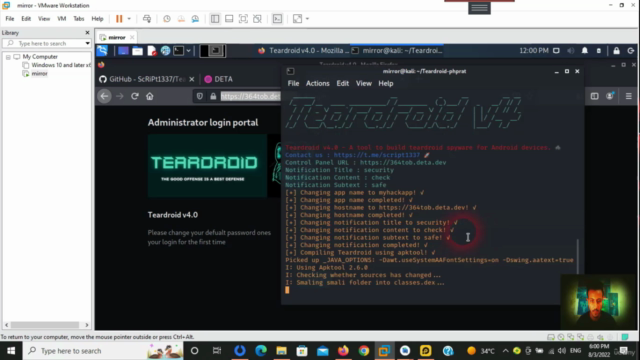Image resolution: width=640 pixels, height=360 pixels.
Task: Toggle the thumbnail bar view
Action: pos(229,19)
